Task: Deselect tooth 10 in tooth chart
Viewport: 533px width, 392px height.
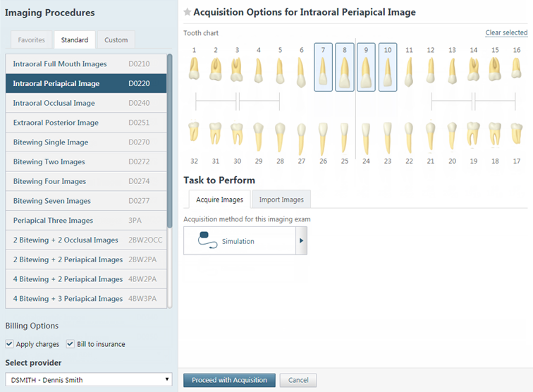Action: click(388, 68)
